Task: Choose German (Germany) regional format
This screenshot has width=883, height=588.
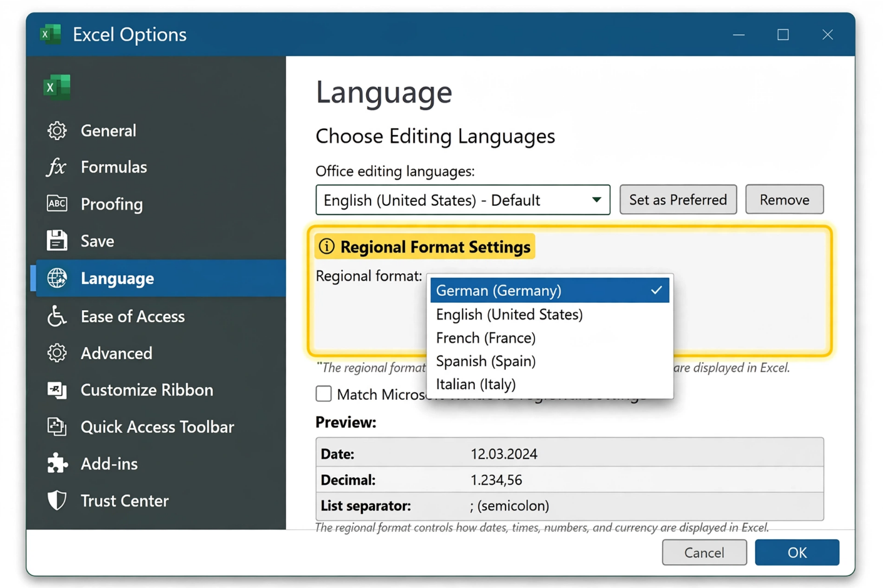Action: (549, 290)
